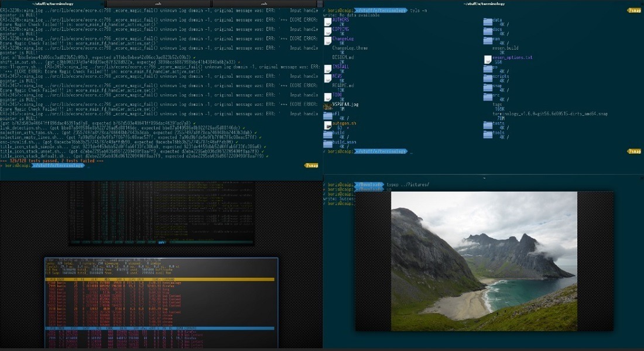Select the TODO file icon
The height and width of the screenshot is (351, 644).
coord(327,97)
